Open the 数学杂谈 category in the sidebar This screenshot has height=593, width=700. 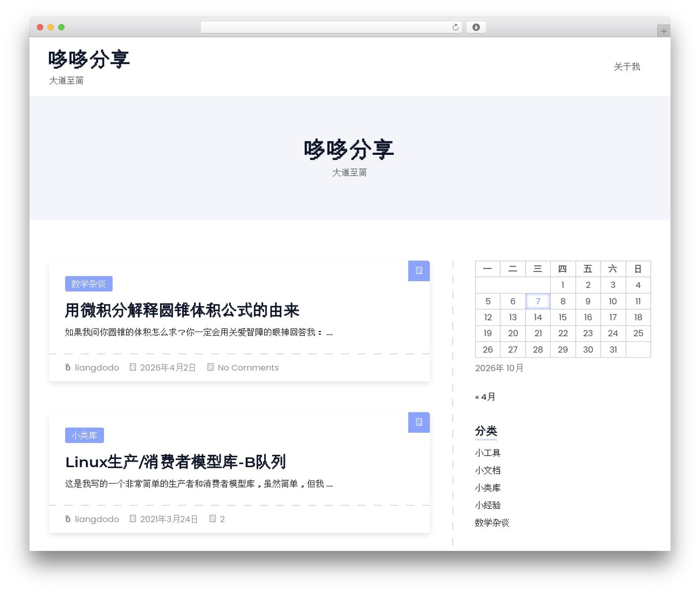click(x=492, y=523)
